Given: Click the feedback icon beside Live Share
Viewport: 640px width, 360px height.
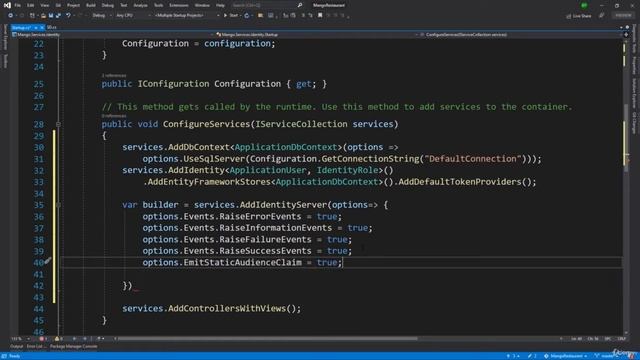Looking at the screenshot, I should coord(602,16).
